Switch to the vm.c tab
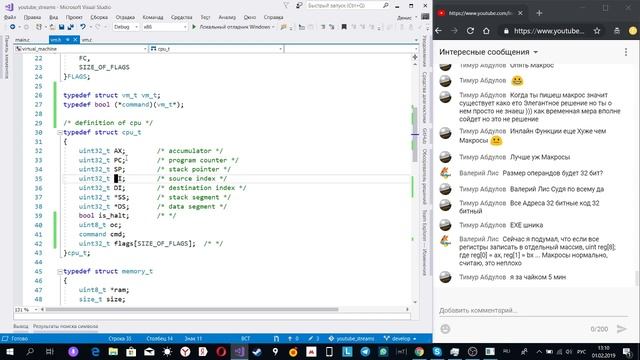Screen dimensions: 640x360 [87, 40]
